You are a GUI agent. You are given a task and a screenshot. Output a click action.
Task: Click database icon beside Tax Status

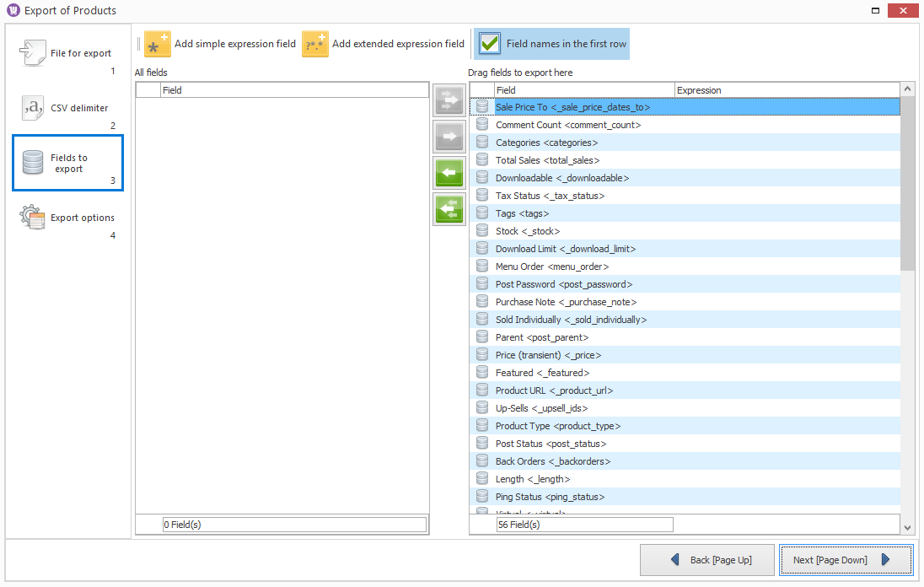pyautogui.click(x=482, y=195)
